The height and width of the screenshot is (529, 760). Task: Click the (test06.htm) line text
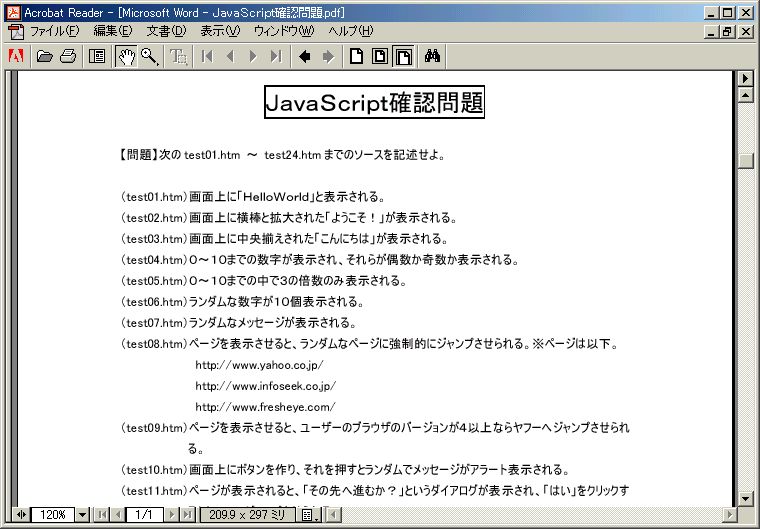(242, 302)
